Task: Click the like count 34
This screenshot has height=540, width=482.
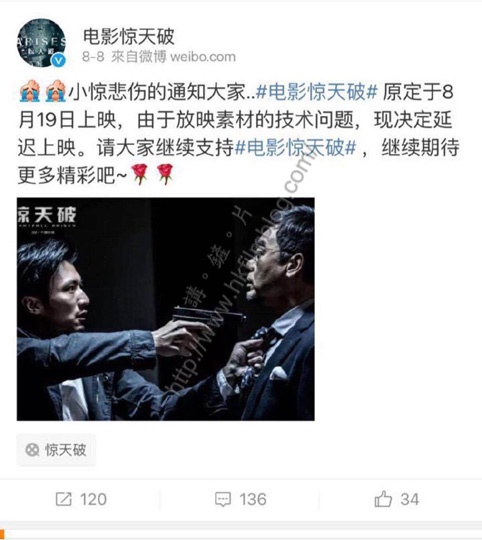Action: [x=410, y=499]
